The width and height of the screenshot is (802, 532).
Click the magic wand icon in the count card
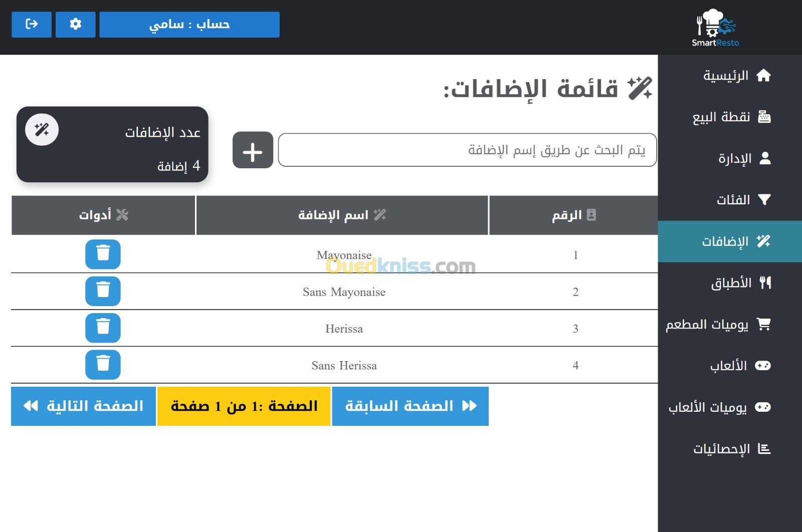click(x=42, y=130)
